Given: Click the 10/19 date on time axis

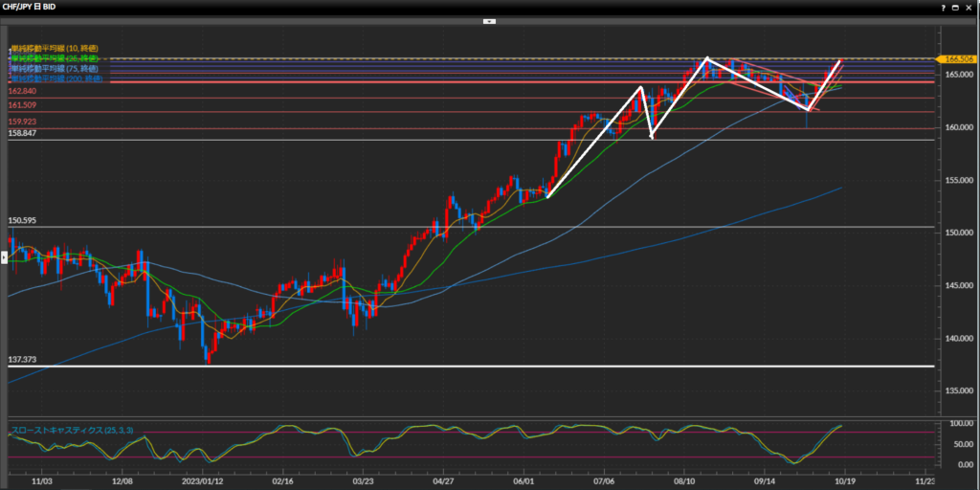Looking at the screenshot, I should point(842,484).
